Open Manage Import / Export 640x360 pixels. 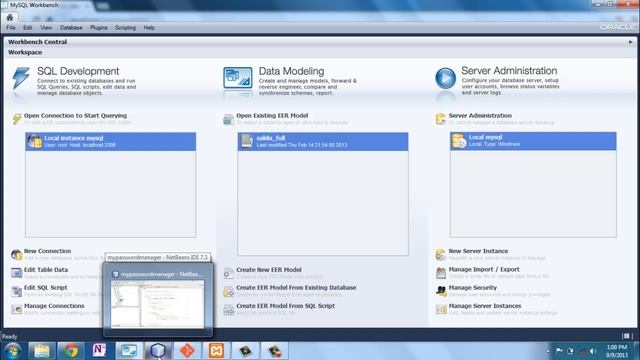[x=484, y=269]
